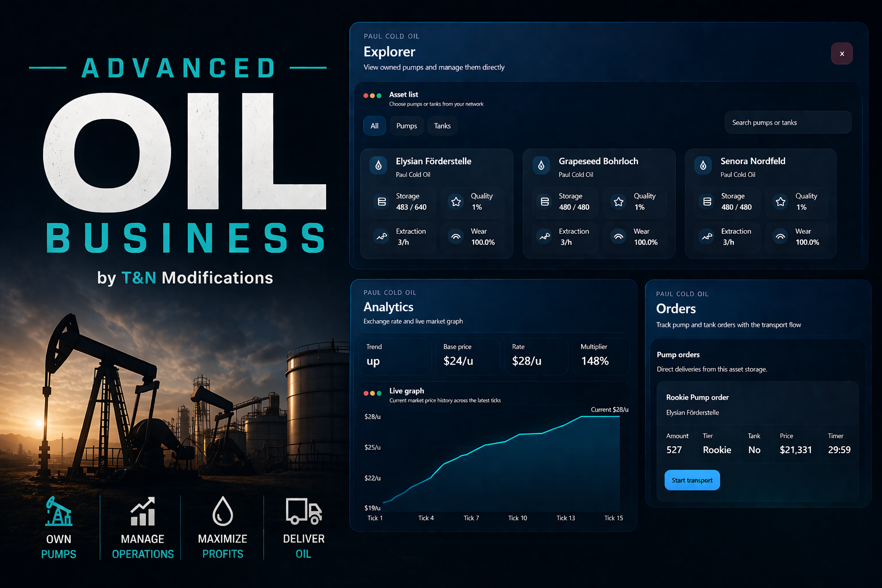Click the $22/u axis label
Viewport: 882px width, 588px height.
[373, 478]
